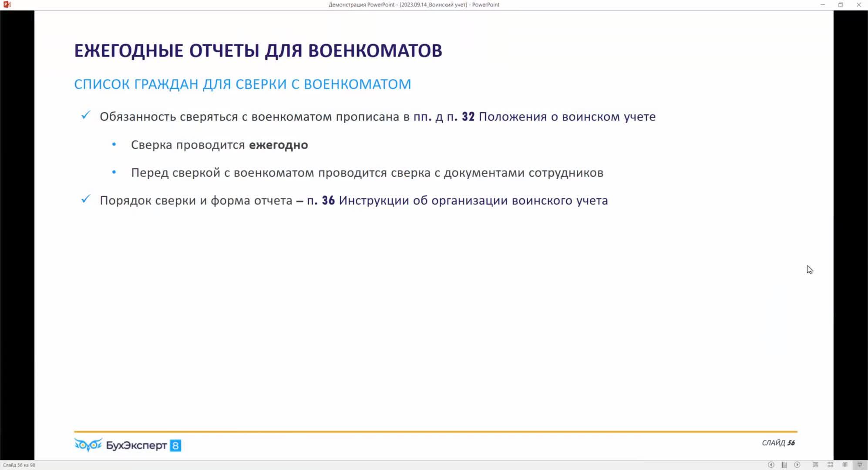Go to the previous slide via status bar arrow
The width and height of the screenshot is (868, 470).
click(x=771, y=465)
